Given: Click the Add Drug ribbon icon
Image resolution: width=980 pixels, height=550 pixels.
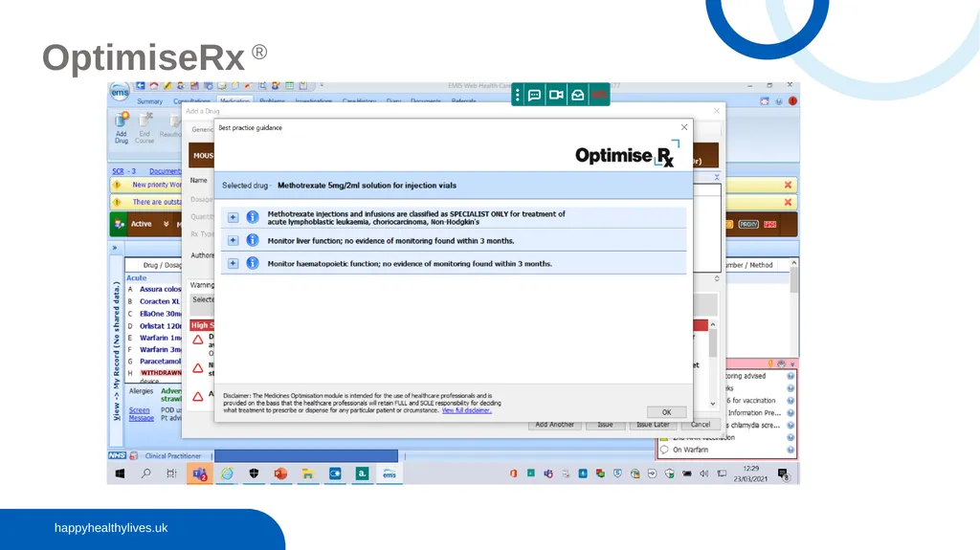Looking at the screenshot, I should pos(122,127).
